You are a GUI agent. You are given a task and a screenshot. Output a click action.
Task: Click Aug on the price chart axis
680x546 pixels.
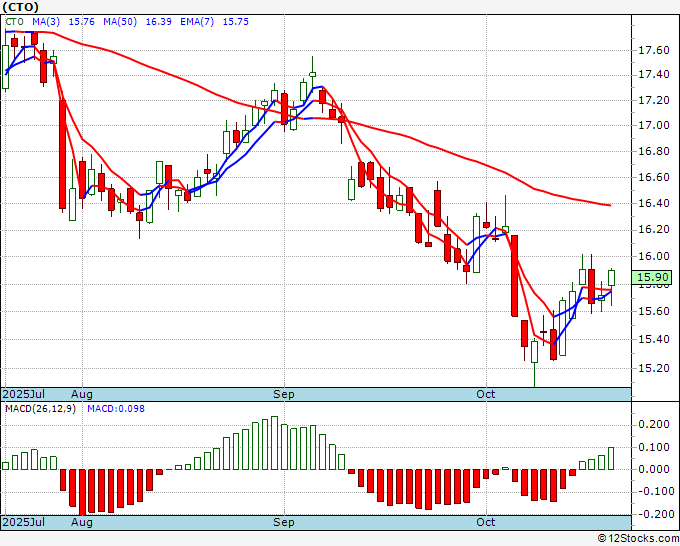(82, 394)
